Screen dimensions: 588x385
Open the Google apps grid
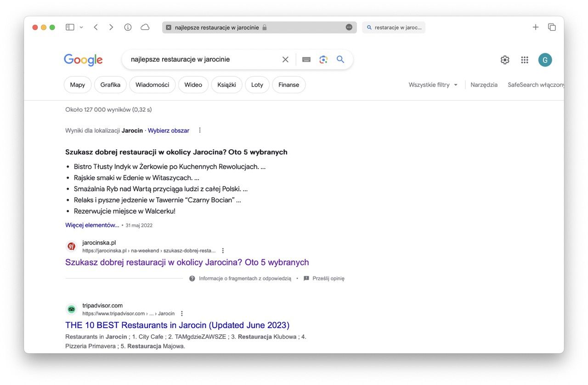coord(525,60)
